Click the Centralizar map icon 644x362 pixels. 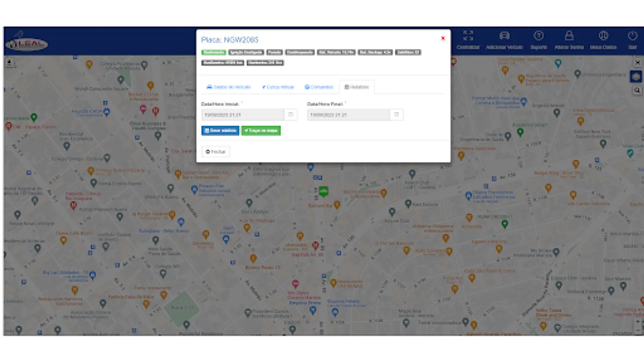[x=468, y=37]
